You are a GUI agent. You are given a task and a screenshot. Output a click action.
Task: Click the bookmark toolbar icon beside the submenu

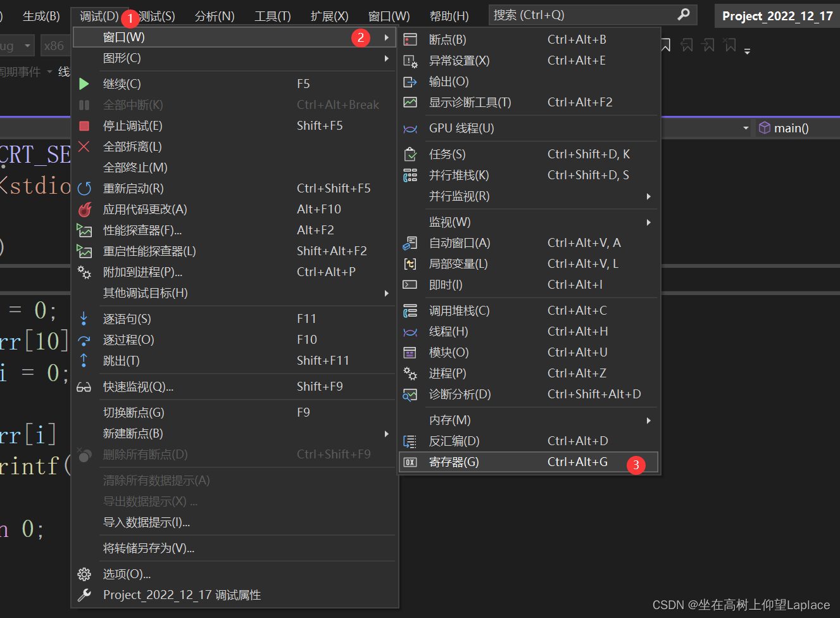[x=666, y=45]
